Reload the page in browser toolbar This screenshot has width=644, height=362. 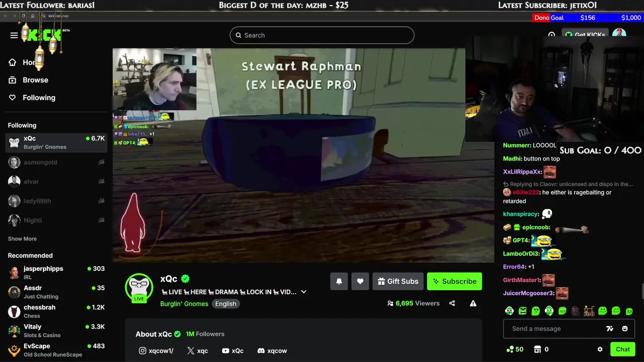pyautogui.click(x=23, y=16)
